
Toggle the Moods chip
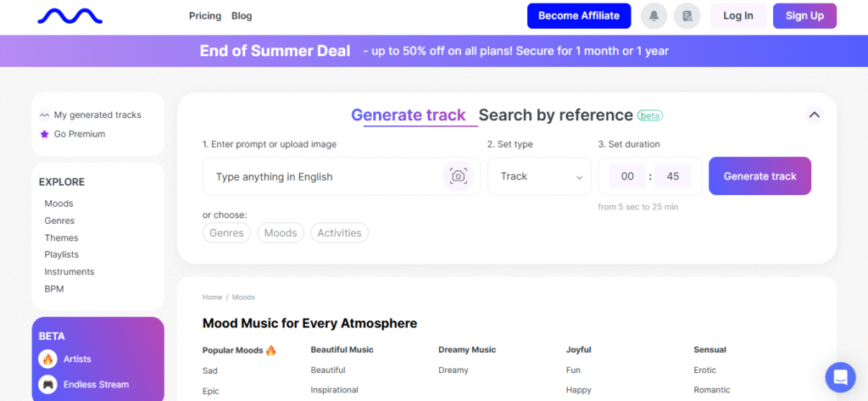281,232
